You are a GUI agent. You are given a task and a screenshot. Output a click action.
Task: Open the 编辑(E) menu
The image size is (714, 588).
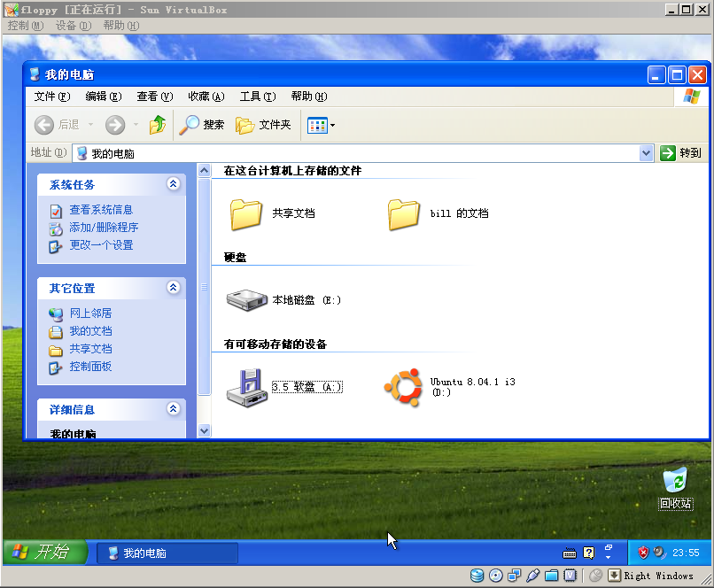[x=104, y=97]
